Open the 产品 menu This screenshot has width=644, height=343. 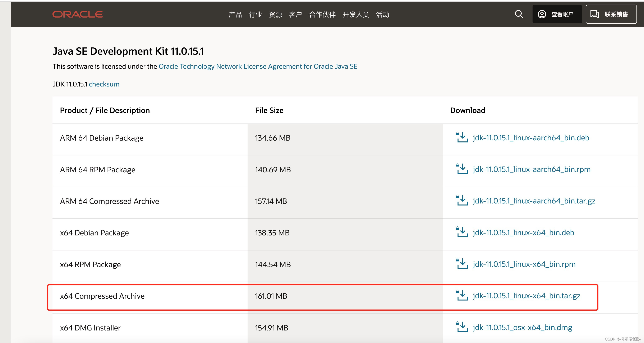(235, 14)
